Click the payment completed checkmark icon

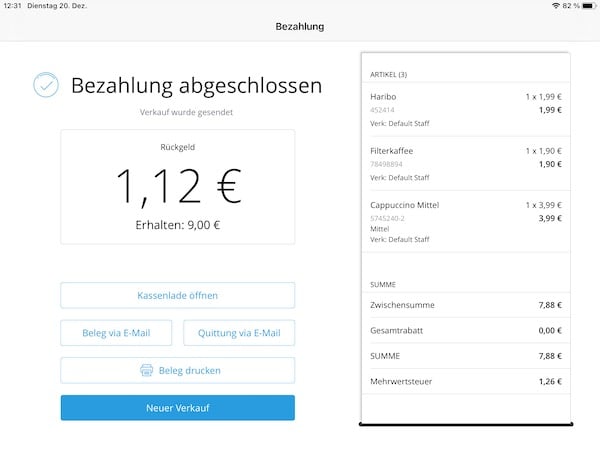[x=46, y=85]
